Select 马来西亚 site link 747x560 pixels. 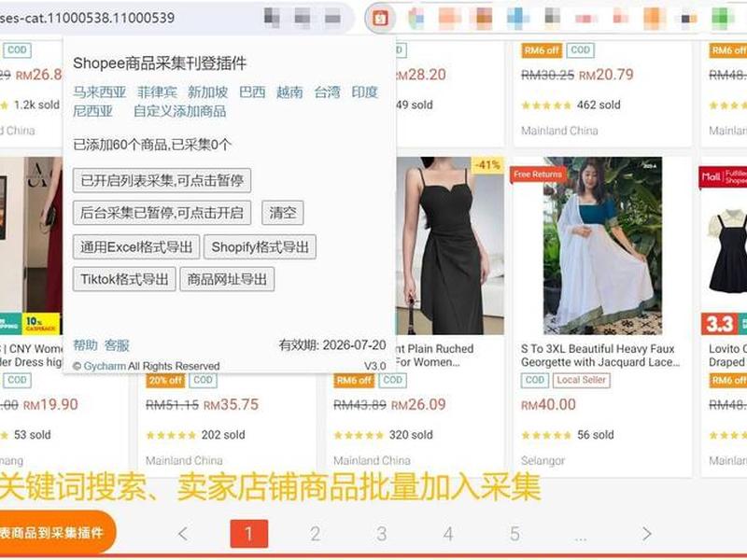pyautogui.click(x=100, y=91)
